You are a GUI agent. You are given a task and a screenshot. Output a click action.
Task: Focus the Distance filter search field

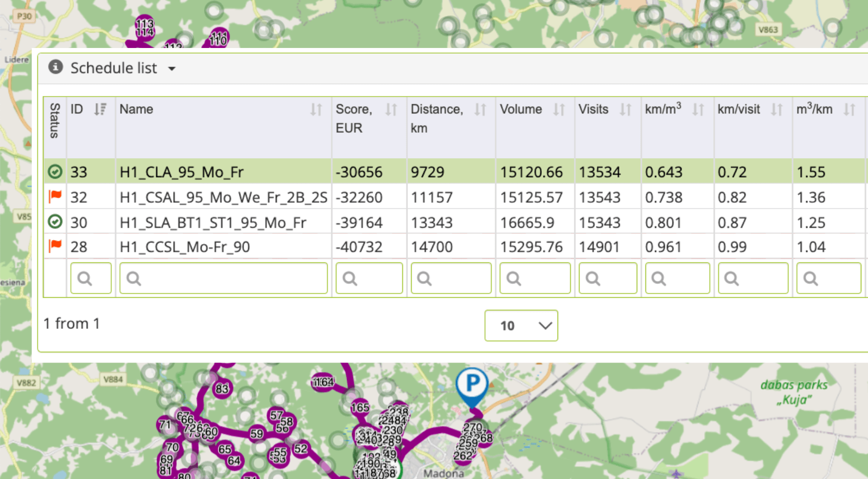coord(451,278)
